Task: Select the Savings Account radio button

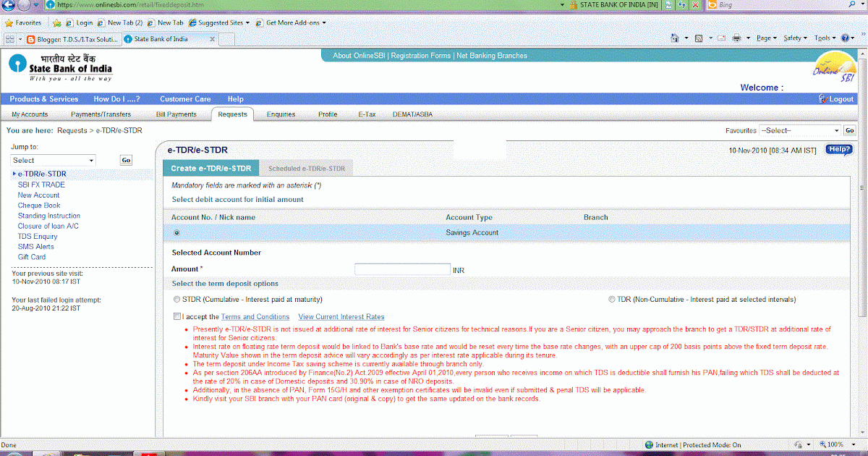Action: click(x=176, y=233)
